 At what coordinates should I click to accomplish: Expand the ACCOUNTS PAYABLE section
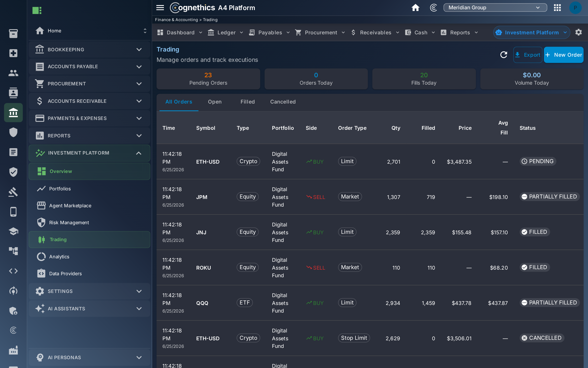pos(89,67)
